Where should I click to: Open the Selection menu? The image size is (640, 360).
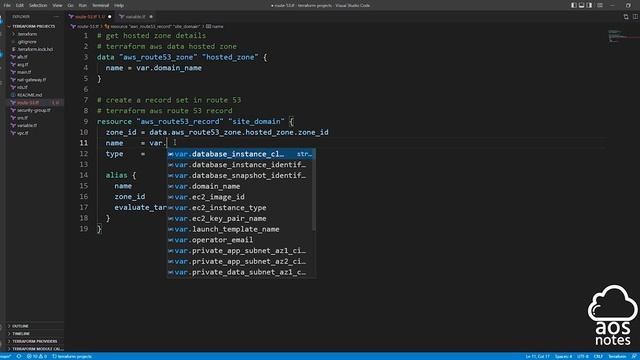click(x=38, y=5)
